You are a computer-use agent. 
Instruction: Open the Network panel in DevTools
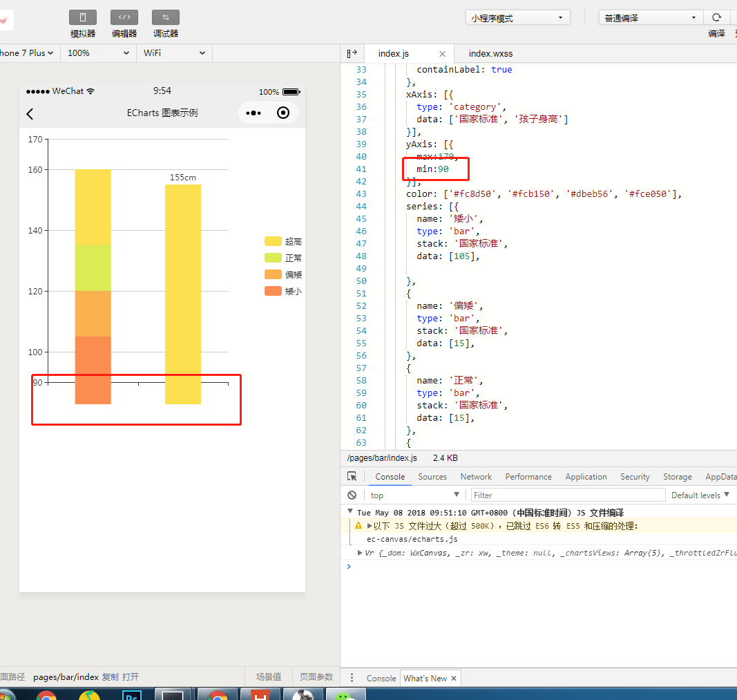[x=476, y=476]
